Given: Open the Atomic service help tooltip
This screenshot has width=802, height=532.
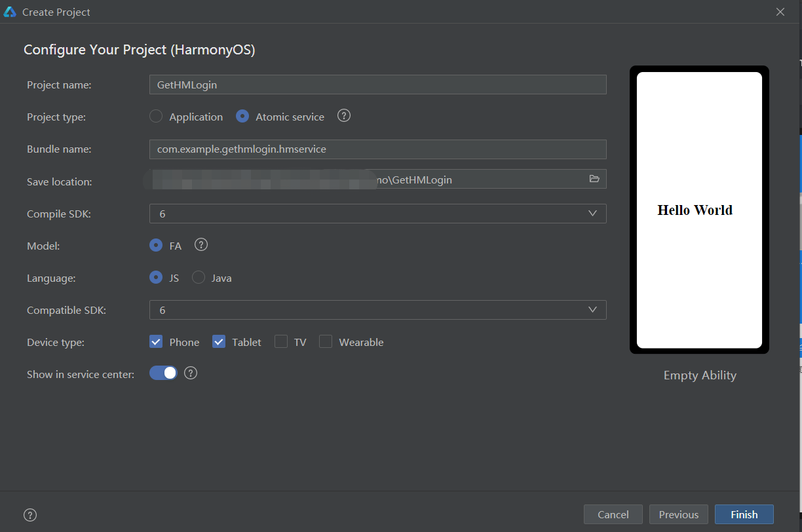Looking at the screenshot, I should click(343, 115).
